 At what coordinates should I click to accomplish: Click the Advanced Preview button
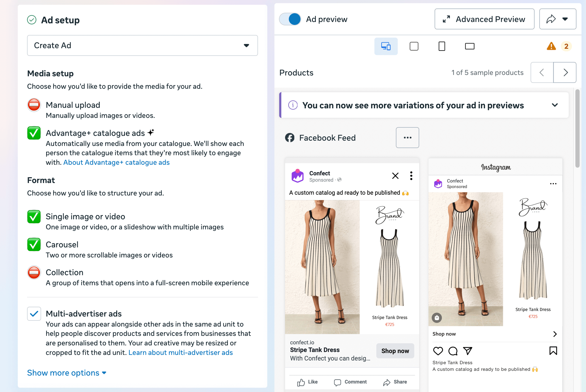click(484, 19)
